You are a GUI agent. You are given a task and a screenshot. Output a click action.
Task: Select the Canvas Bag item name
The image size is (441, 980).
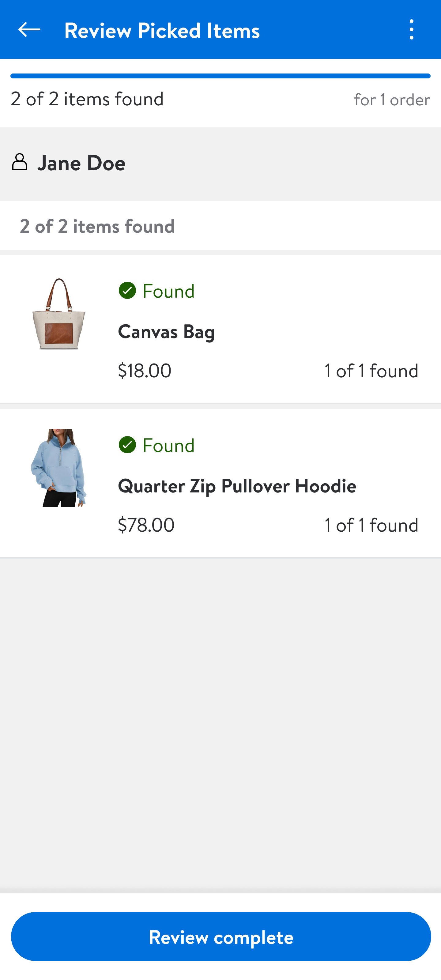(x=166, y=331)
